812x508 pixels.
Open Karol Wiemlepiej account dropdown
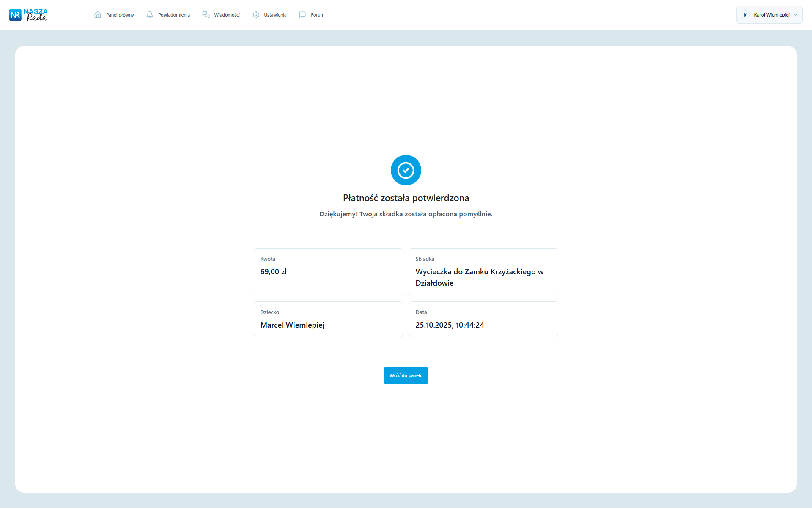point(771,15)
